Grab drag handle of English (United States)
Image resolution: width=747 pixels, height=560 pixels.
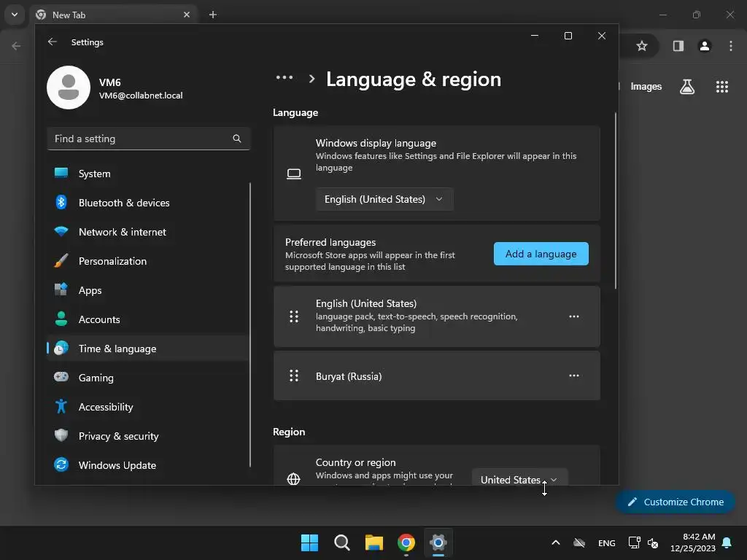[x=294, y=316]
